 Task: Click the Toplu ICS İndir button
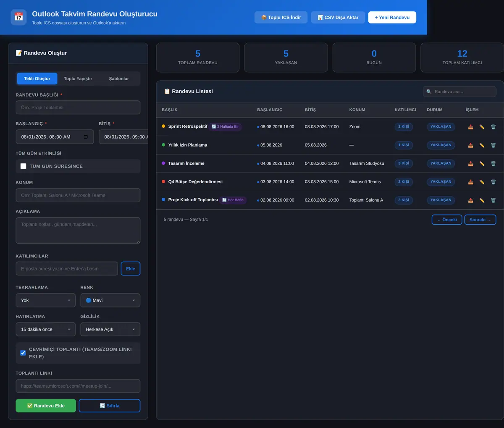pyautogui.click(x=281, y=17)
